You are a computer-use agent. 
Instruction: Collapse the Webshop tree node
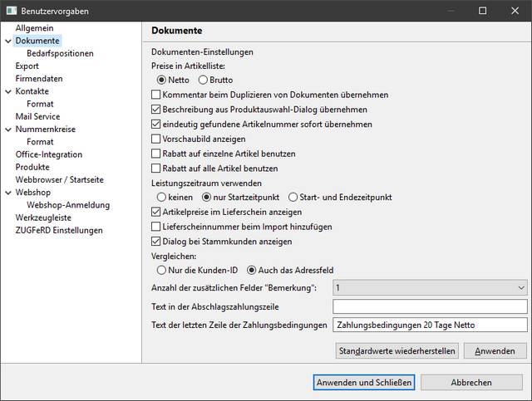pos(7,192)
